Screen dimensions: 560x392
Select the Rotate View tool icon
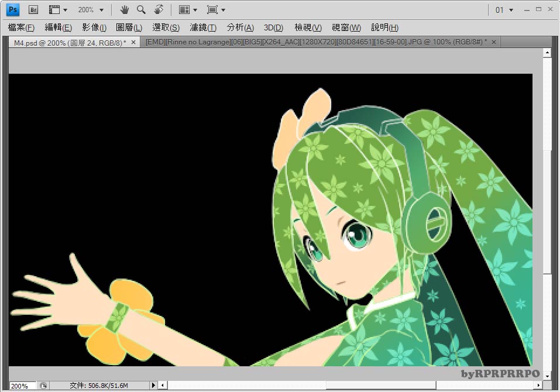pos(159,9)
